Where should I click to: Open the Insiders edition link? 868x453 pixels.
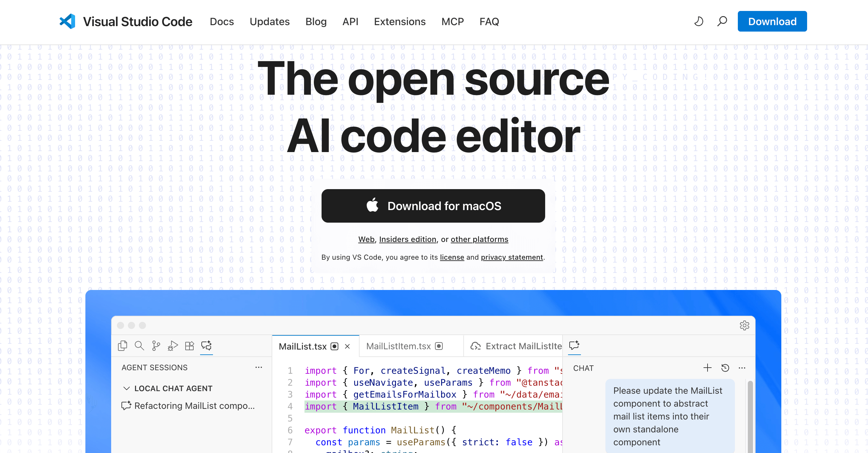[x=407, y=239]
